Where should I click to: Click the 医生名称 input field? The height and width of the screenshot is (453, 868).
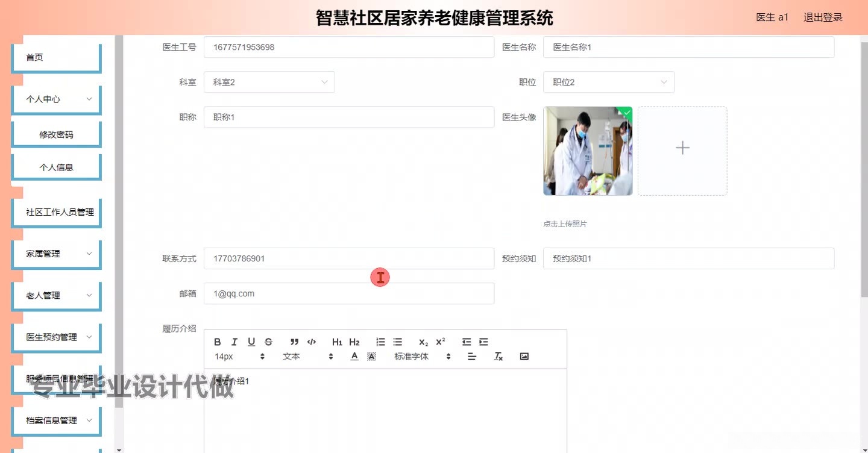688,47
